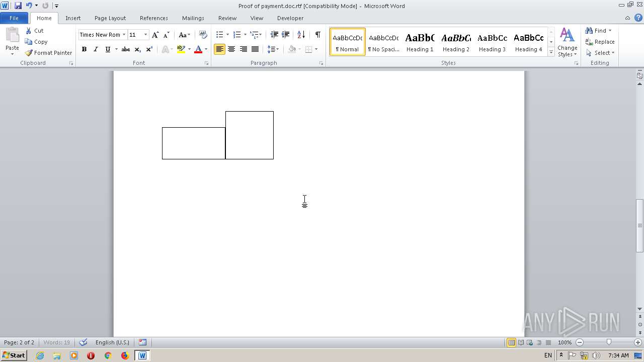Open Firefox from taskbar

coord(125,355)
